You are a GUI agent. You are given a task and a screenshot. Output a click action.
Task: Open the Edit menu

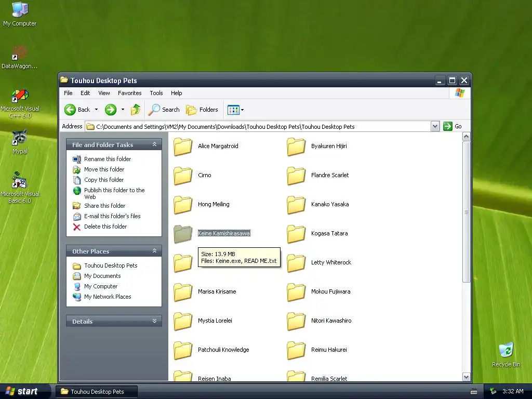[85, 93]
